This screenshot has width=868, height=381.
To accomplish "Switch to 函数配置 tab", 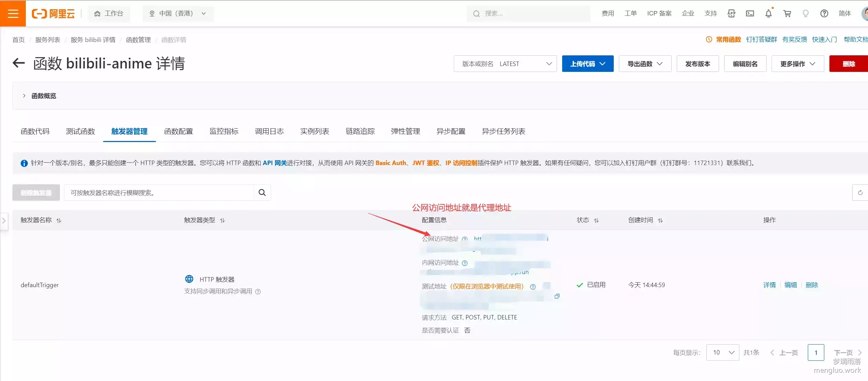I will click(x=179, y=131).
